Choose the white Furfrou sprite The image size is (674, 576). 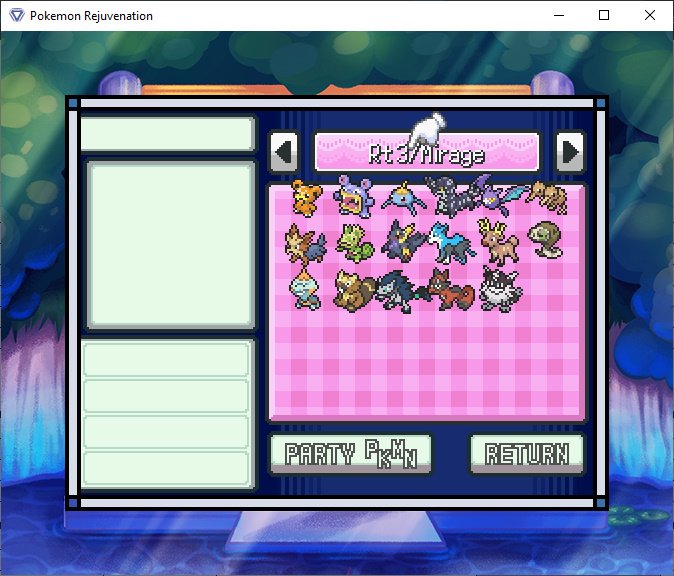click(501, 289)
